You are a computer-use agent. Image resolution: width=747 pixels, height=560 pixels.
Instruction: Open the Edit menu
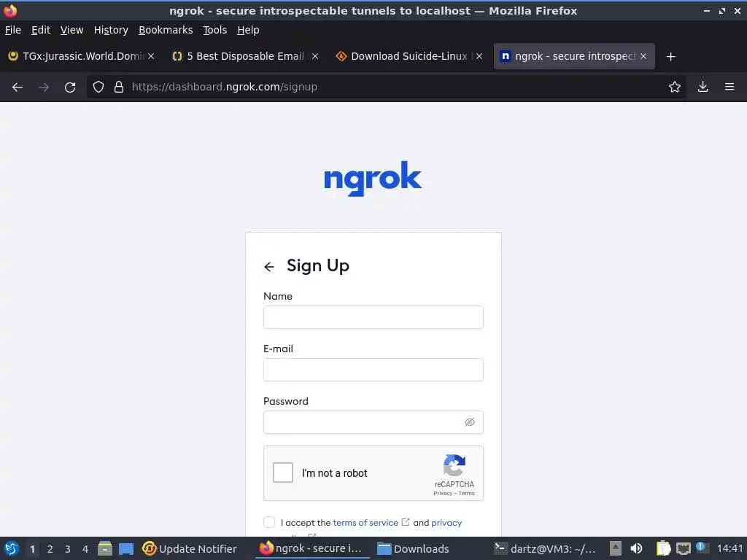click(x=41, y=30)
